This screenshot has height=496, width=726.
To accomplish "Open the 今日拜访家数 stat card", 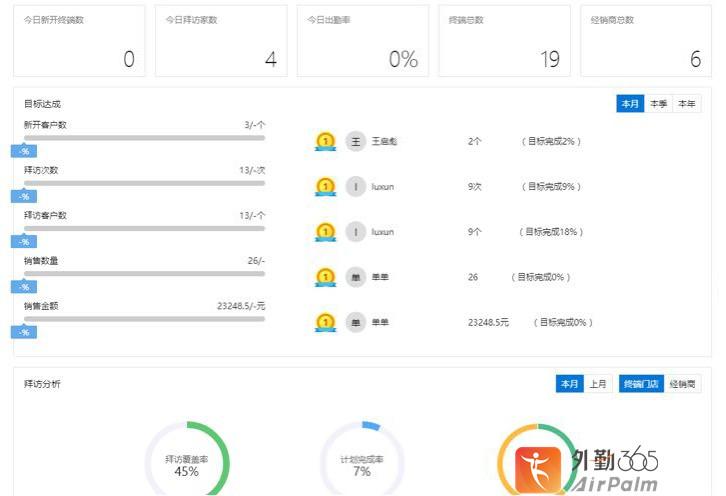I will [221, 42].
